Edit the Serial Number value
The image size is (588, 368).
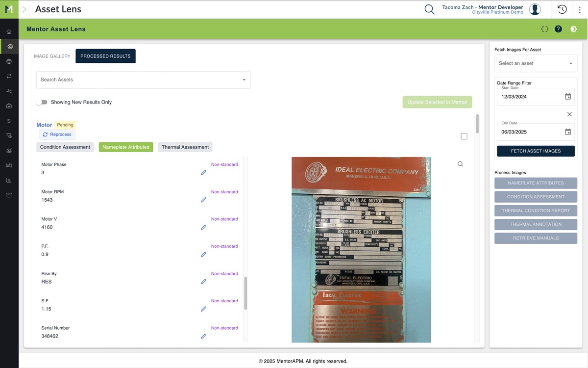point(203,336)
